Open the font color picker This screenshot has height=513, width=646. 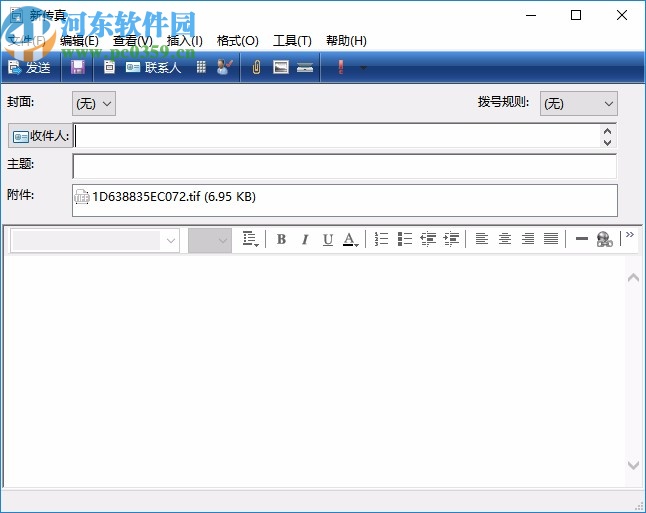[x=351, y=239]
